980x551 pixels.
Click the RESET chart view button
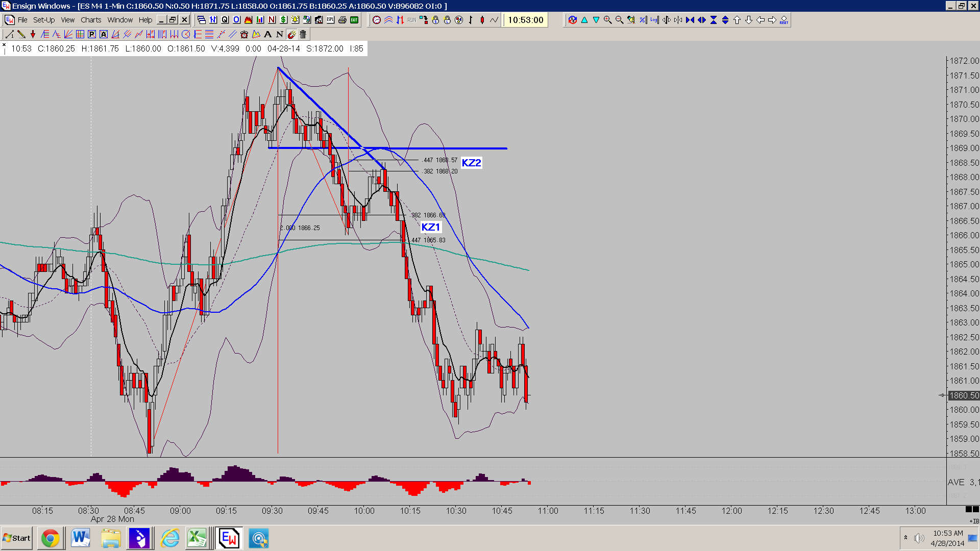(x=784, y=20)
